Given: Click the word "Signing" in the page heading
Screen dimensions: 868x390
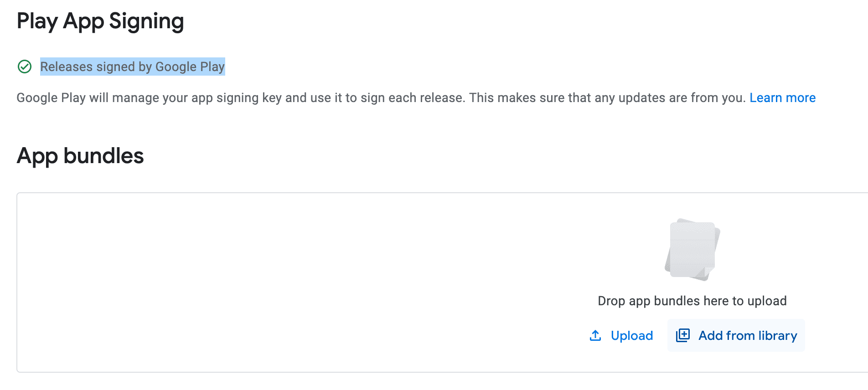Looking at the screenshot, I should point(146,21).
